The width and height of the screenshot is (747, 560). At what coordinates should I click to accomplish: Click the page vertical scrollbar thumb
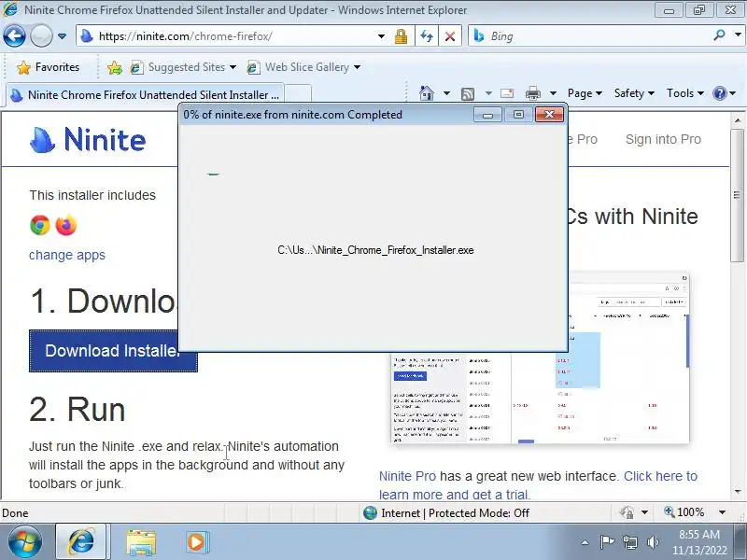(737, 195)
